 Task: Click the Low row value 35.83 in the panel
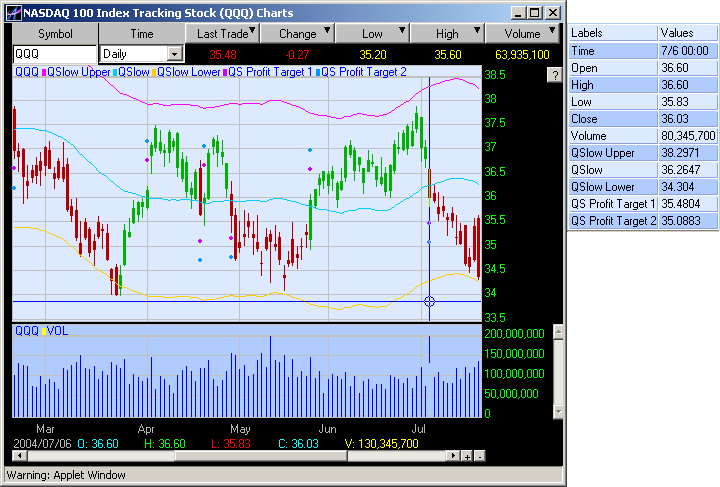(x=688, y=102)
